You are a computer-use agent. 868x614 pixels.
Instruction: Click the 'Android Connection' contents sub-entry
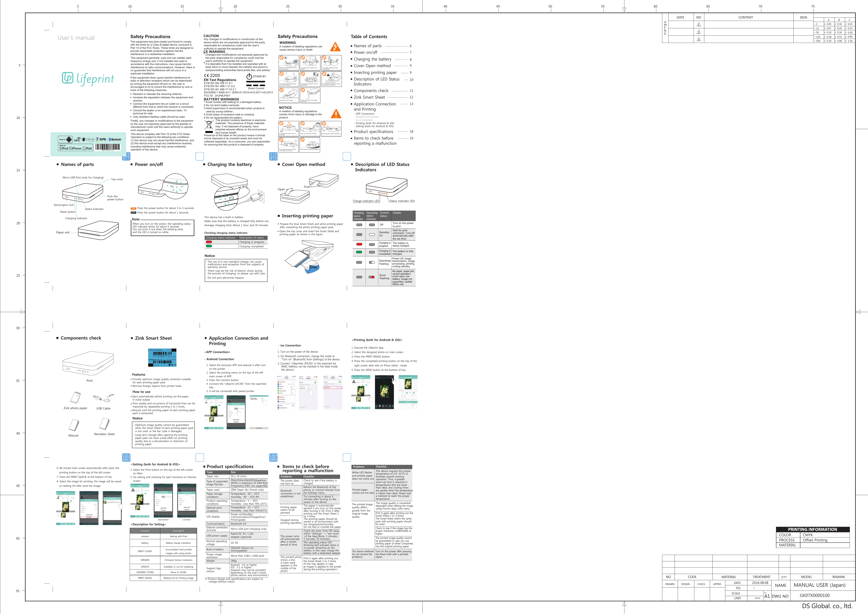point(367,117)
